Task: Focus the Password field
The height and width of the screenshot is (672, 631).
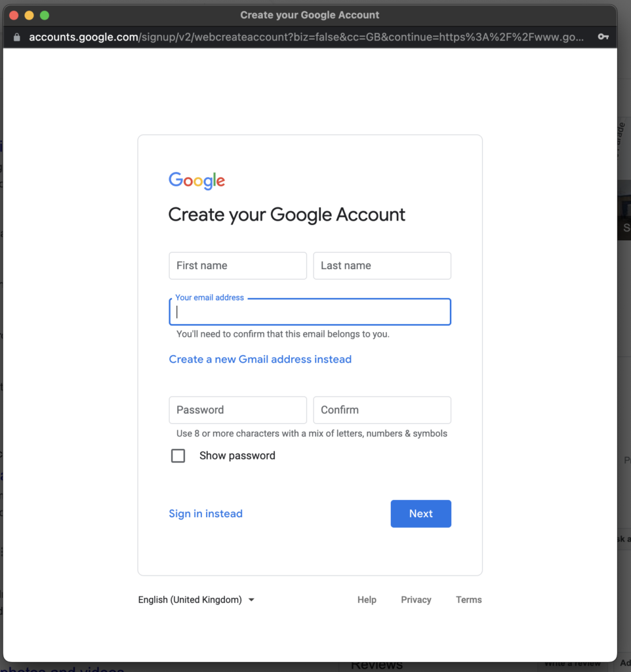Action: [237, 410]
